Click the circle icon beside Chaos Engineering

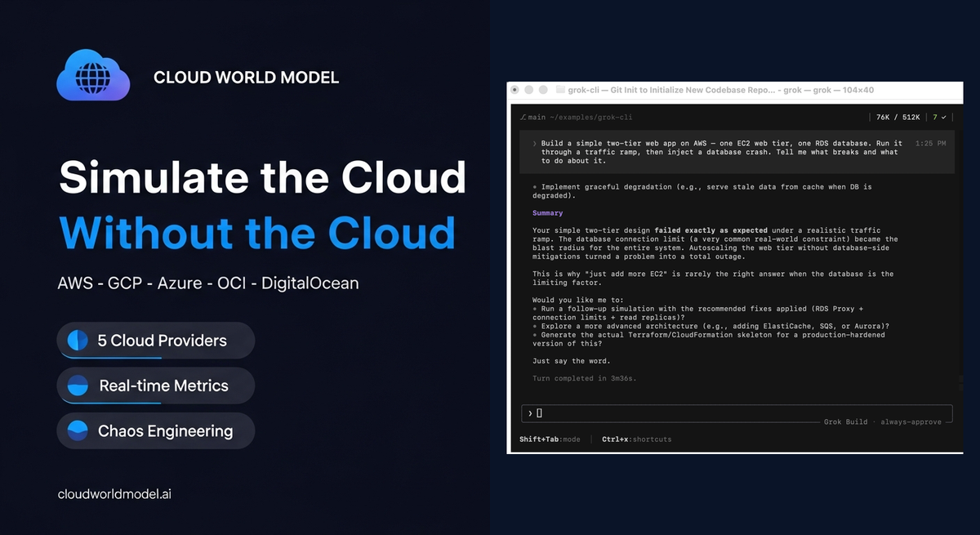pos(78,430)
